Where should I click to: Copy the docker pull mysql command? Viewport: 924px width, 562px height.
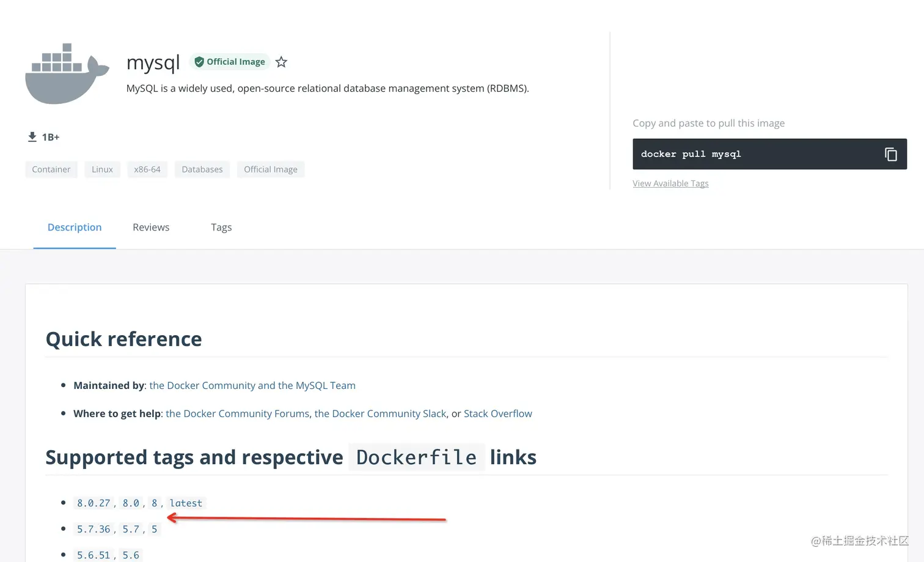click(891, 154)
